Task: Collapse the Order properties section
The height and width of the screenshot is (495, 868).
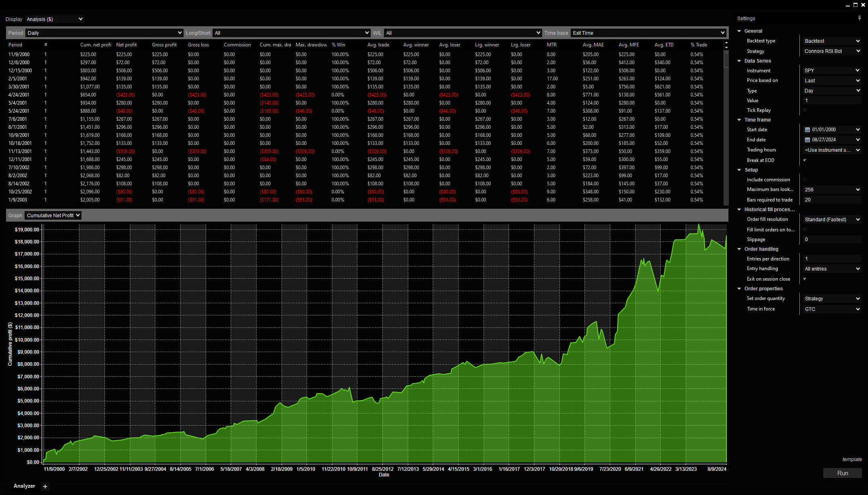Action: pyautogui.click(x=739, y=289)
